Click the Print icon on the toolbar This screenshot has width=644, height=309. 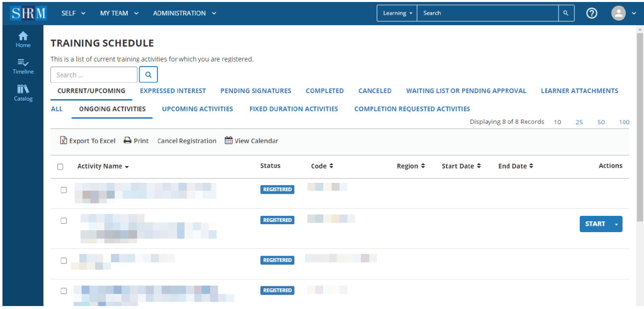pyautogui.click(x=127, y=140)
